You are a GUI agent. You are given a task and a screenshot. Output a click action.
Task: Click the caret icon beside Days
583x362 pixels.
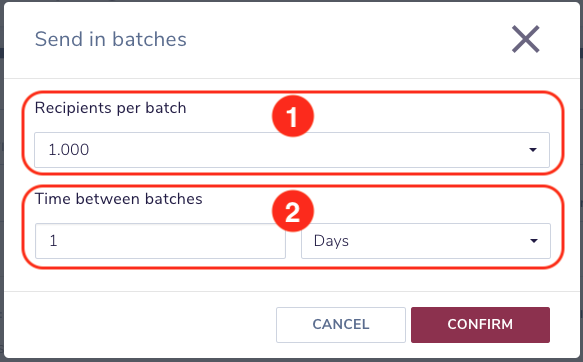pos(534,241)
